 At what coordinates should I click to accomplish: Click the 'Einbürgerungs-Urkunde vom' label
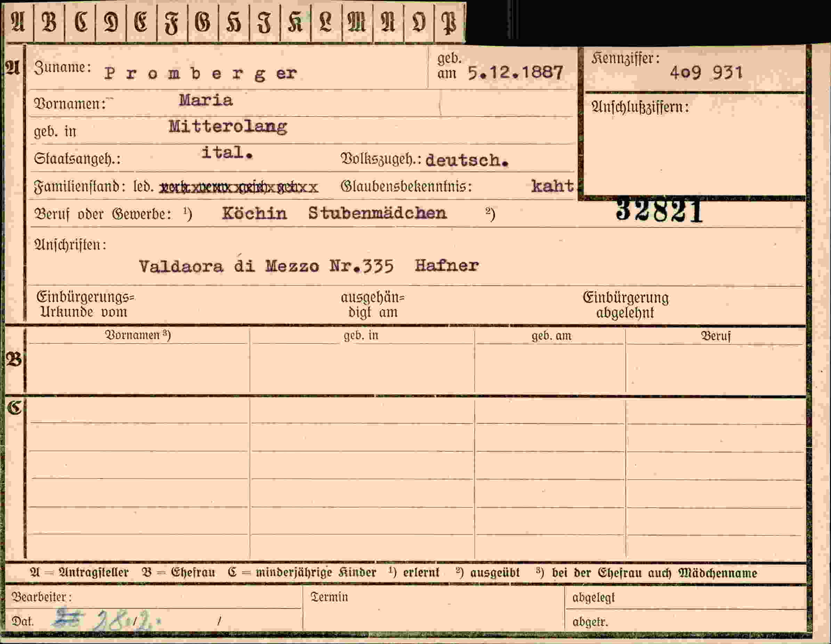tap(85, 304)
